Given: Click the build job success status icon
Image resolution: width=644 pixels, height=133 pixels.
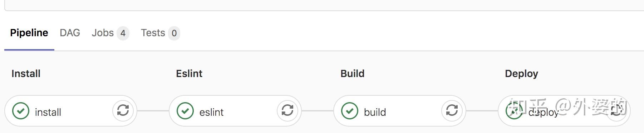Looking at the screenshot, I should click(350, 111).
